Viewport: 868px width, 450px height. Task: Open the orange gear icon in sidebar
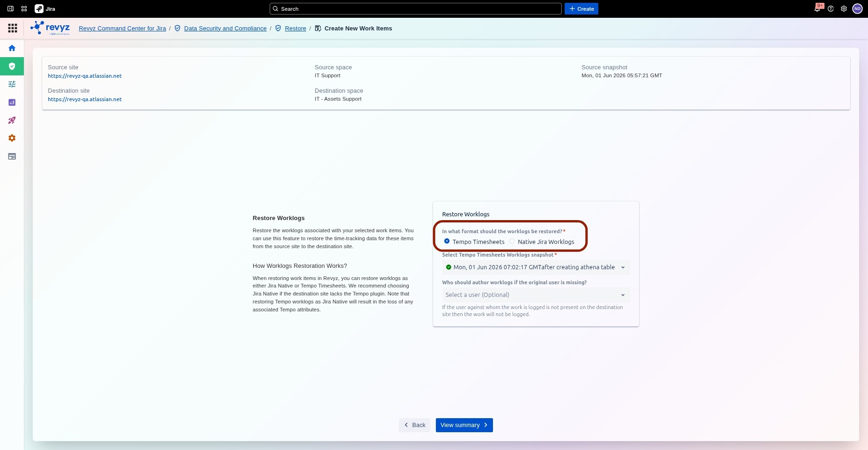(x=12, y=138)
